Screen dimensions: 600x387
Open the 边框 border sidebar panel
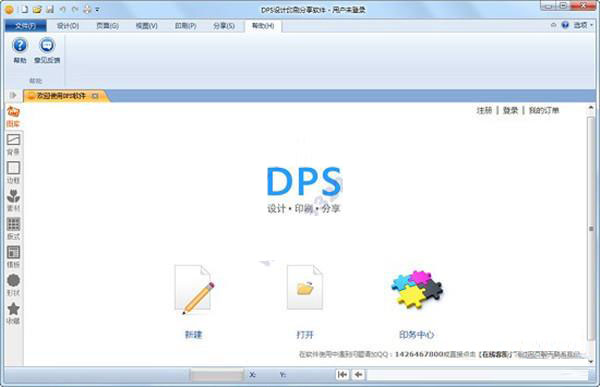13,173
